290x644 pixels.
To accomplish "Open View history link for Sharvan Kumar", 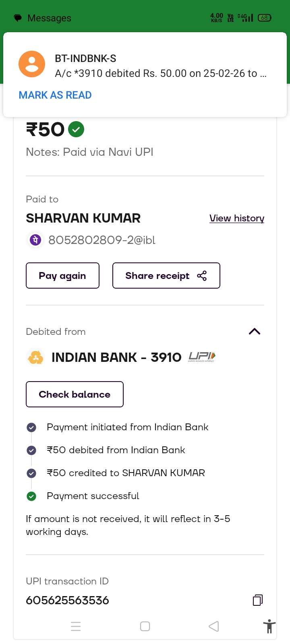I will click(237, 218).
